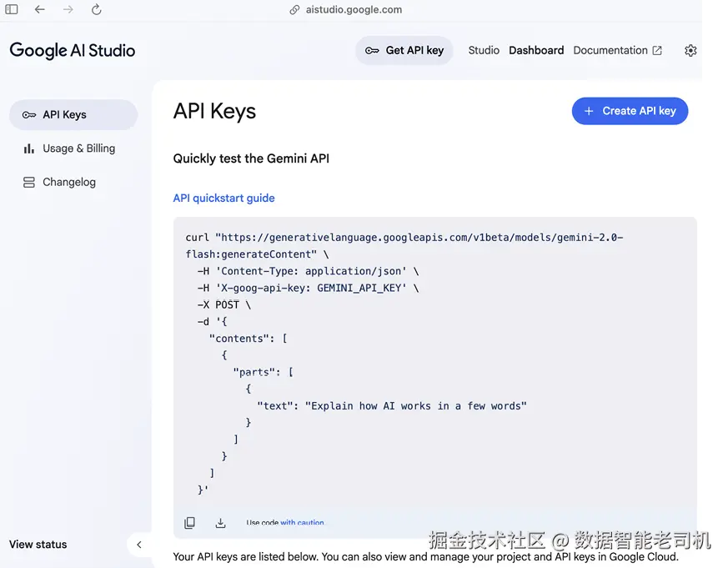This screenshot has height=568, width=728.
Task: Copy the curl code with the copy icon
Action: point(189,523)
